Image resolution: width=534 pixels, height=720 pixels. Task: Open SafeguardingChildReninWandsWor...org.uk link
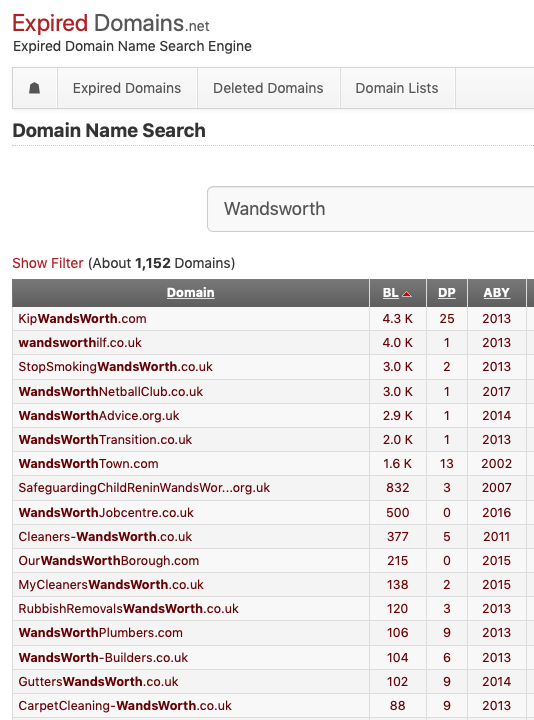(x=144, y=488)
